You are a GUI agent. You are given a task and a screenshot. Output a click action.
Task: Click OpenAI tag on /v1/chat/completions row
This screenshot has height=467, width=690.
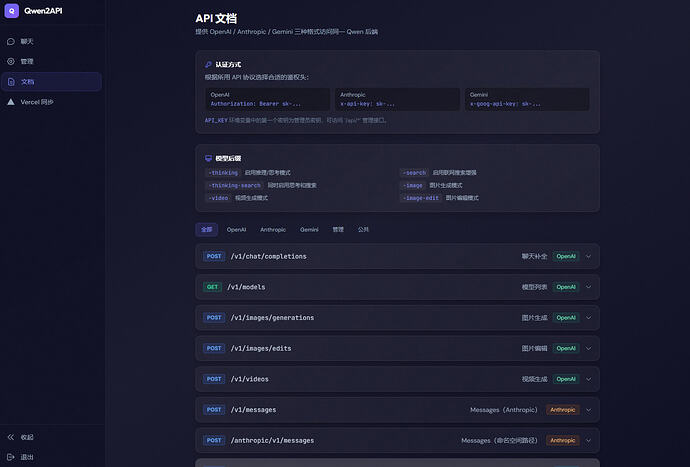[566, 257]
